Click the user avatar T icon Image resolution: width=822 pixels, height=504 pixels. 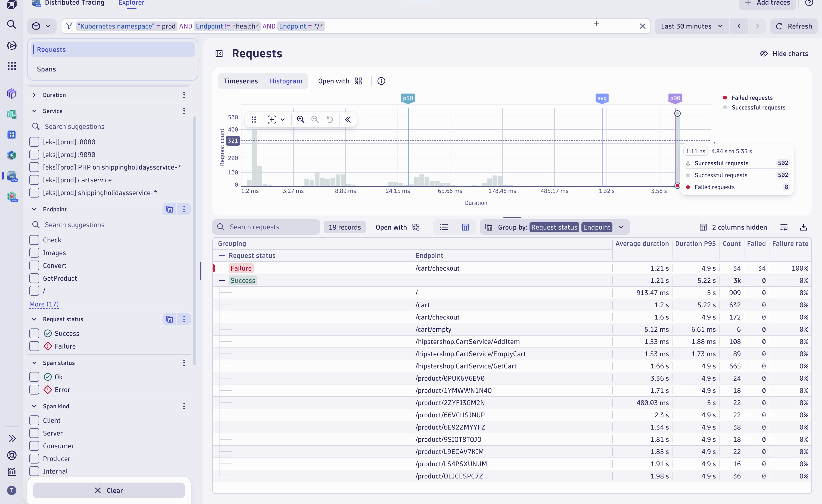click(x=12, y=490)
